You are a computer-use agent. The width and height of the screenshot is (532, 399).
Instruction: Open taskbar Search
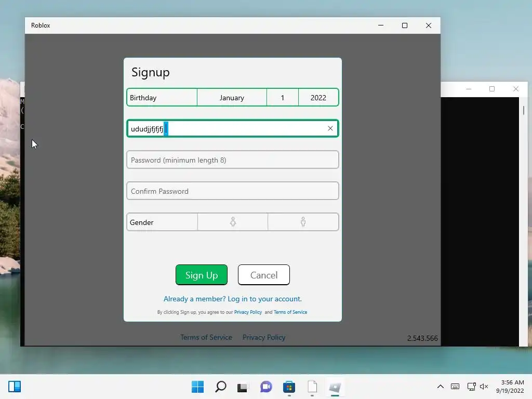220,387
